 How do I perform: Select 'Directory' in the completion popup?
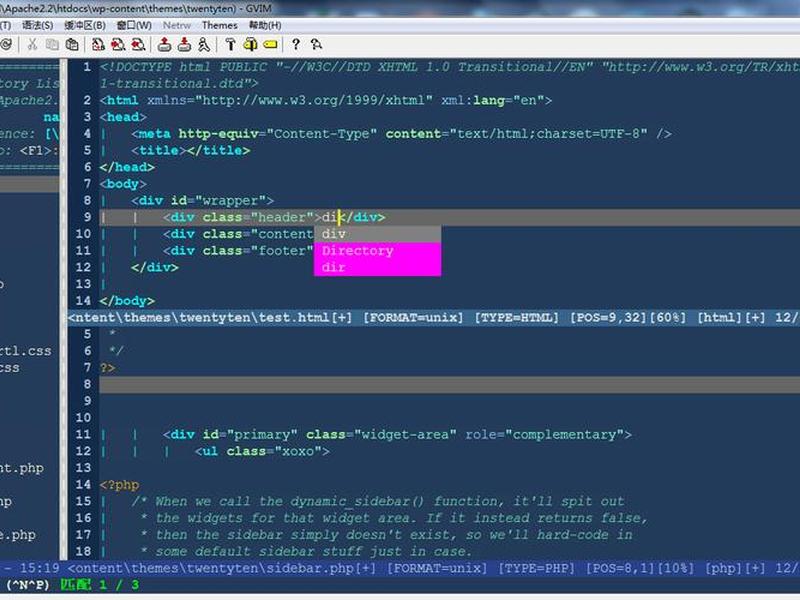pos(378,251)
